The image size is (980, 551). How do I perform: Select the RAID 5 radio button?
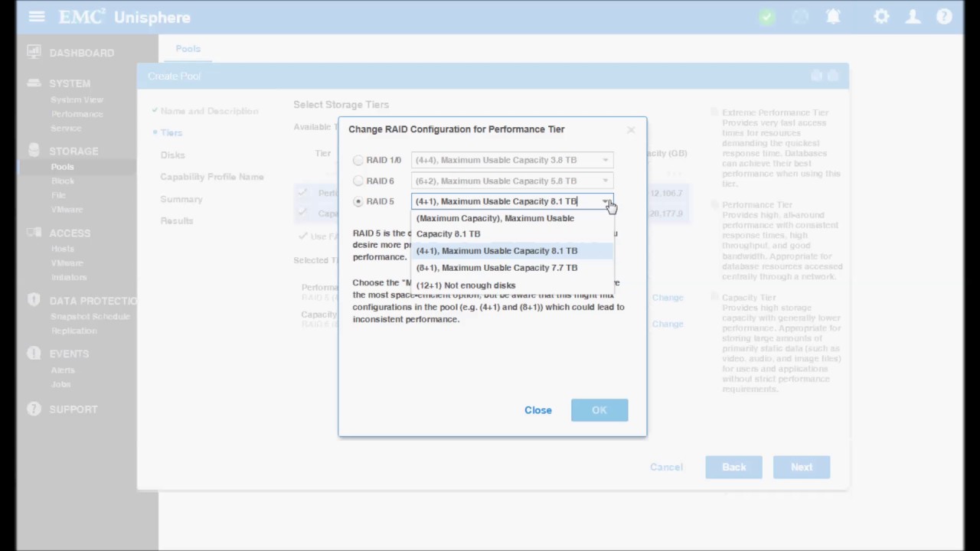(358, 201)
